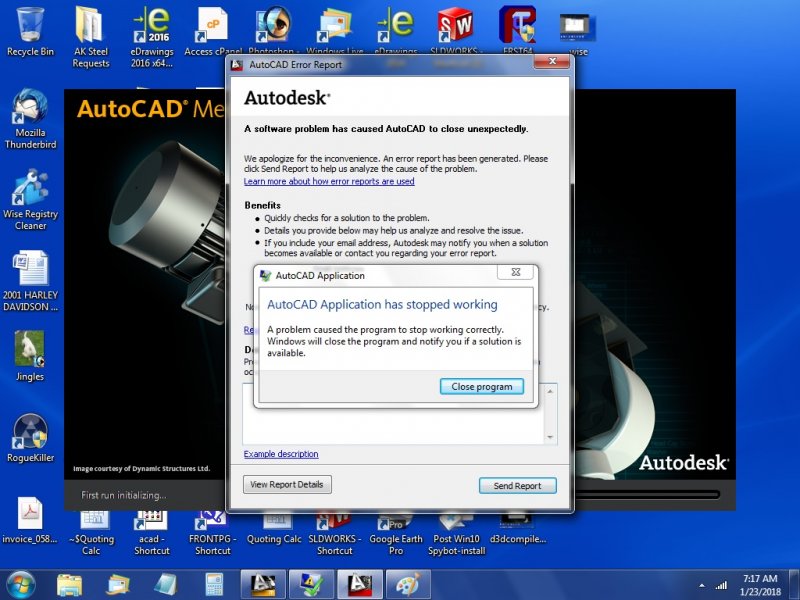Click the taskbar clock showing 7:17 AM

point(760,585)
